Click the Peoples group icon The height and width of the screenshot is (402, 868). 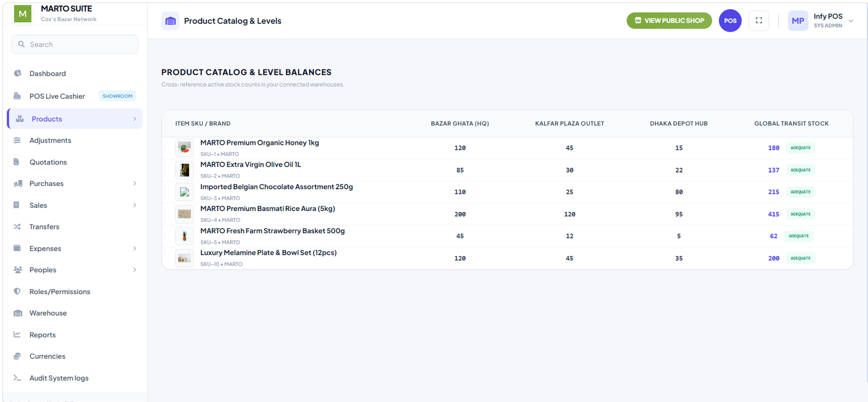pyautogui.click(x=18, y=270)
